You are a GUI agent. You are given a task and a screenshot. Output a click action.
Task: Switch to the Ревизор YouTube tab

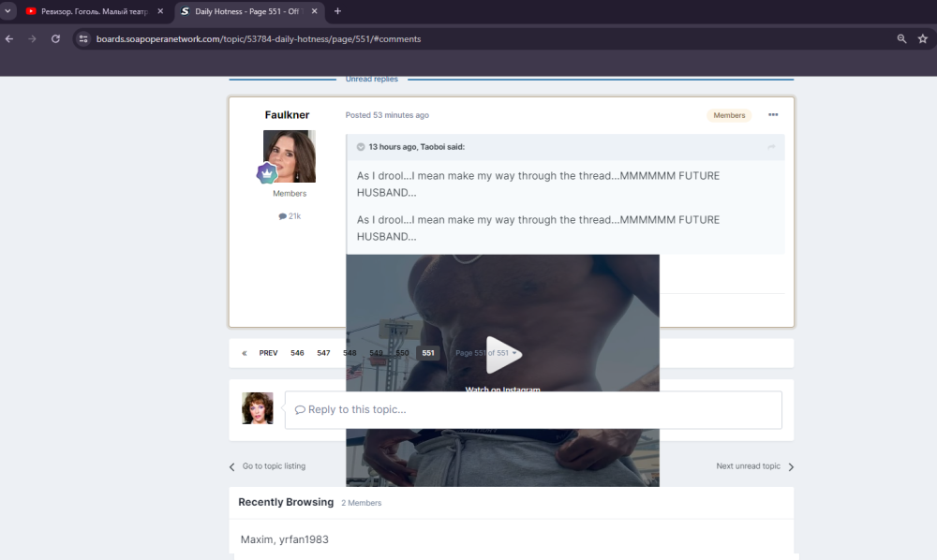click(92, 11)
